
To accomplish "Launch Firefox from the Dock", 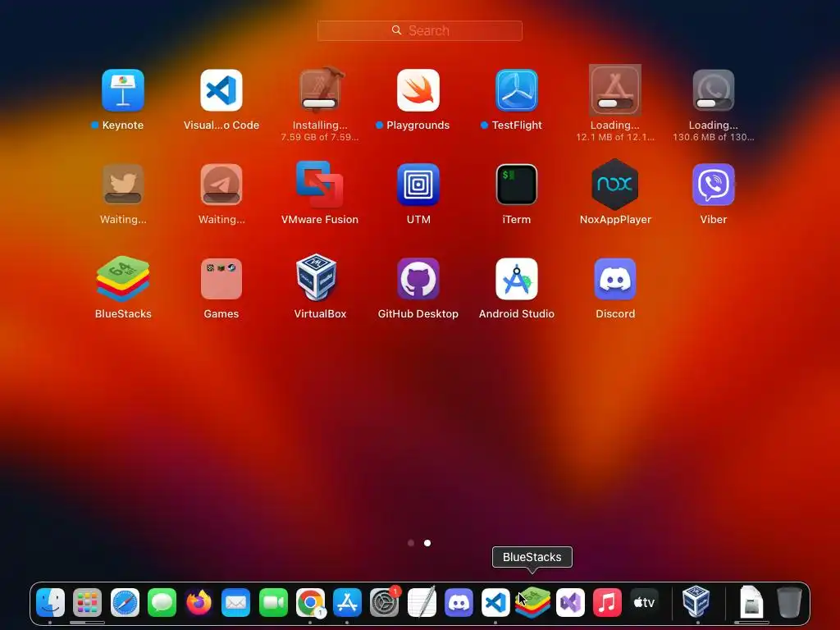I will (x=199, y=602).
